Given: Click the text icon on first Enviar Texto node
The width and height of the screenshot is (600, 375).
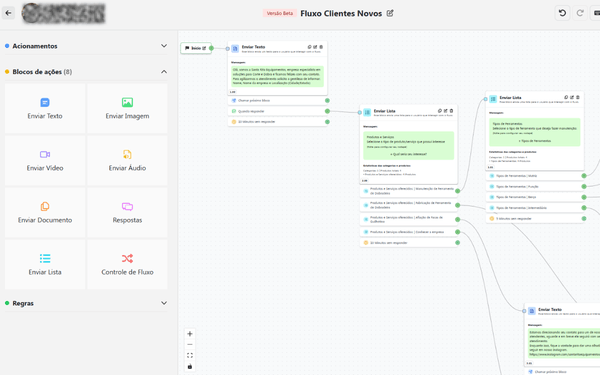Looking at the screenshot, I should tap(235, 49).
